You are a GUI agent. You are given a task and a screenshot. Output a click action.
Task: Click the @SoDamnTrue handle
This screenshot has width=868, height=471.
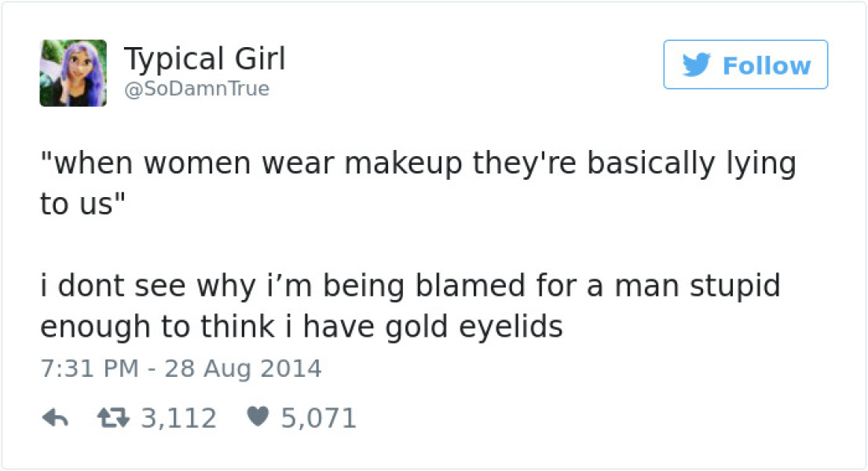click(196, 89)
